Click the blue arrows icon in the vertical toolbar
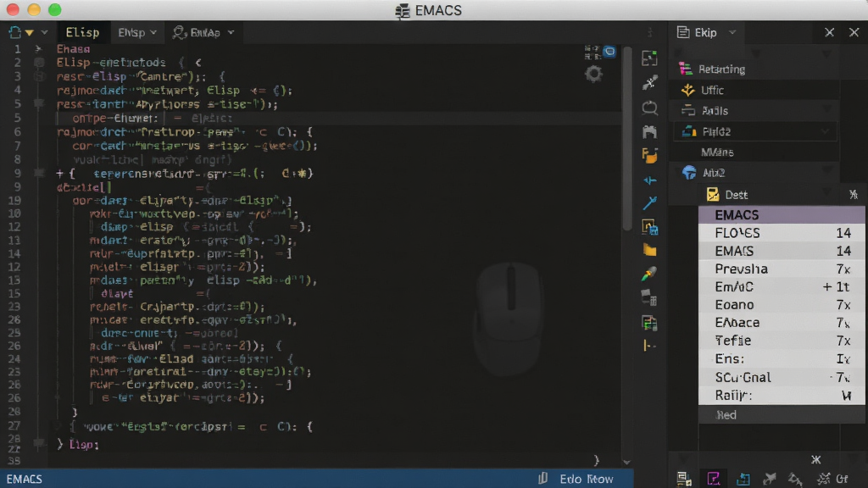The width and height of the screenshot is (868, 488). 650,180
